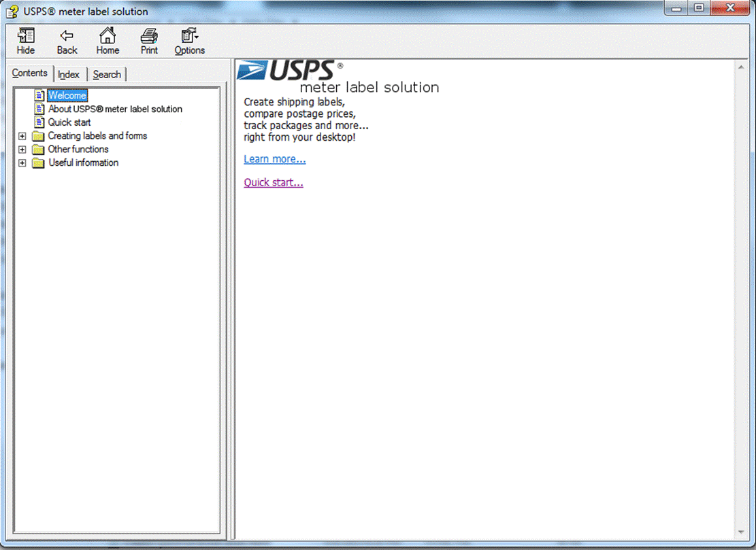Switch to the Search tab
Image resolution: width=756 pixels, height=550 pixels.
click(x=107, y=75)
